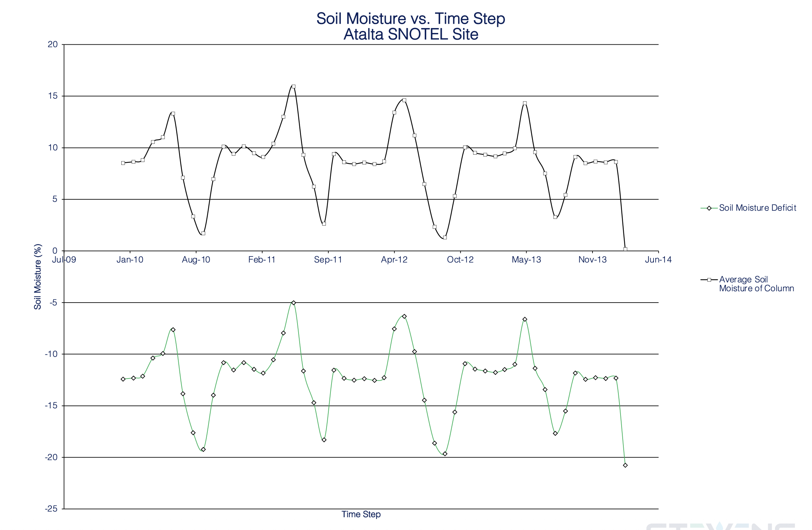Select the green diamond legend marker
812x530 pixels.
point(709,208)
